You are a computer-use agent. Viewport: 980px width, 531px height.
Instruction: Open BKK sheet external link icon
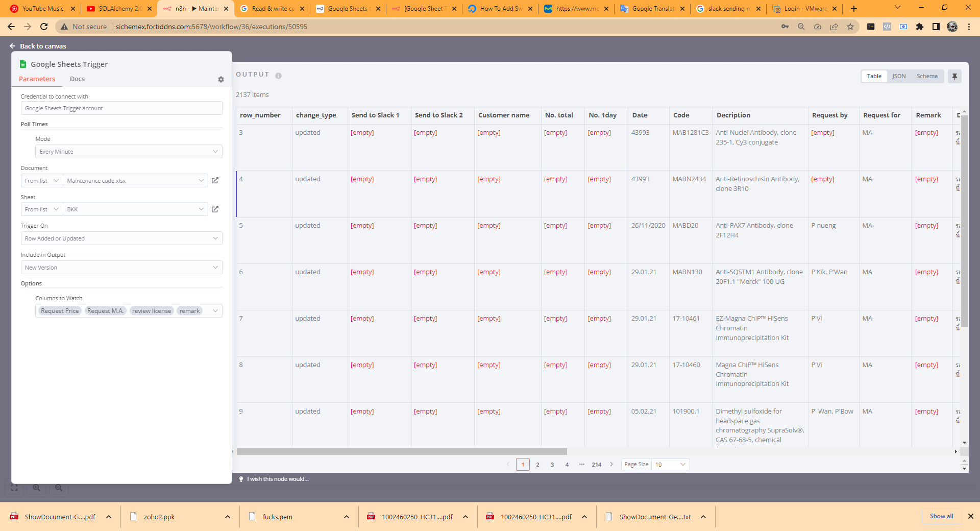215,209
